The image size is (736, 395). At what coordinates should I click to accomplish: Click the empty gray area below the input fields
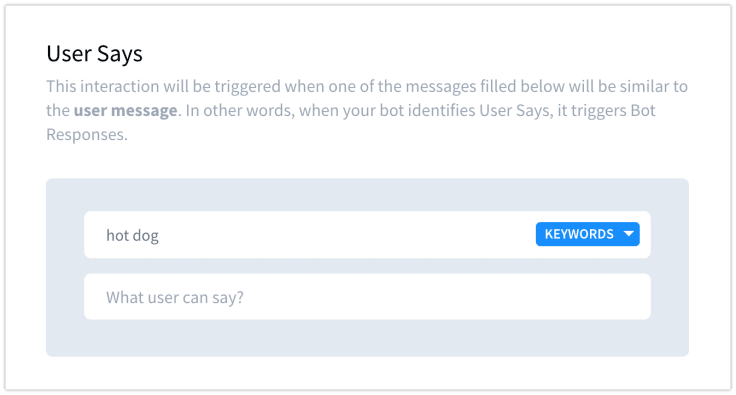coord(367,338)
